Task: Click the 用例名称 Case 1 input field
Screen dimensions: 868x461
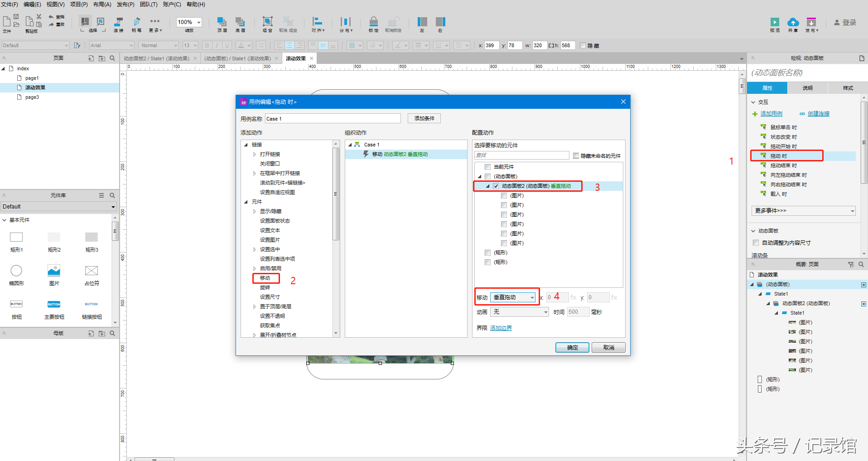Action: coord(333,119)
